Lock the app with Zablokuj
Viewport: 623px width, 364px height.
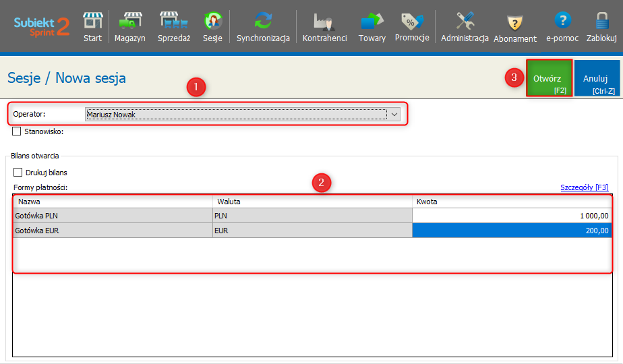click(x=601, y=27)
